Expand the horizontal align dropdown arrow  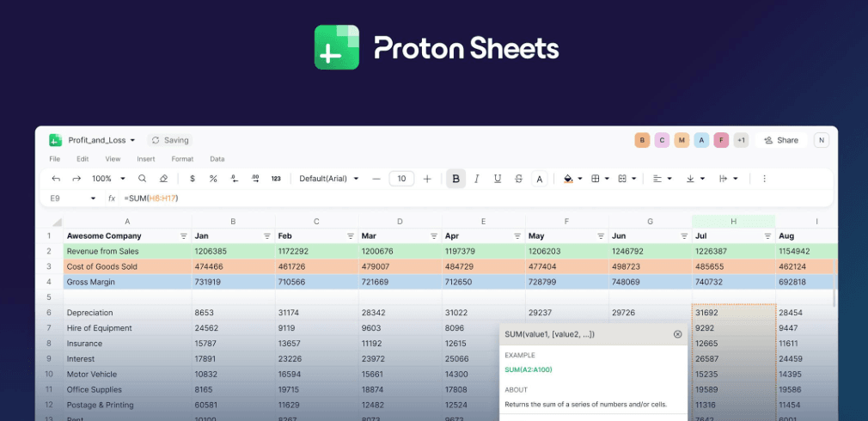point(669,179)
